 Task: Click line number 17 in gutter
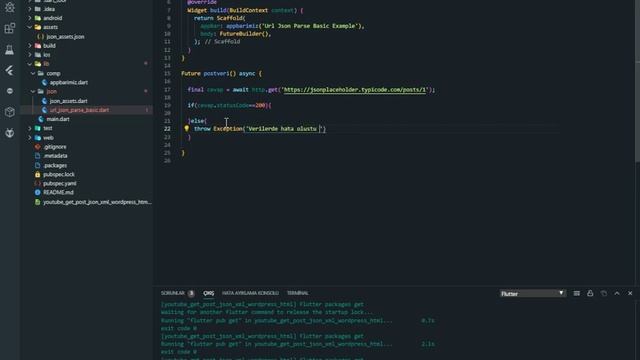[x=167, y=89]
